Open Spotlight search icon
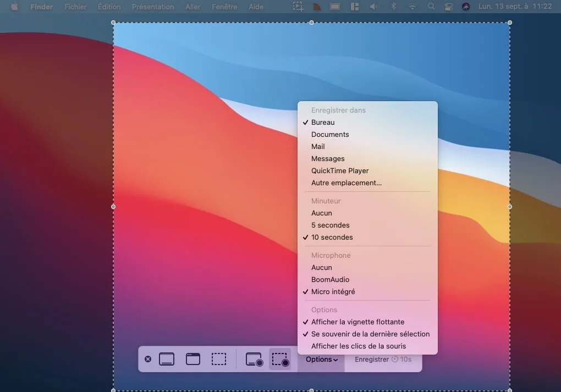561x392 pixels. 431,7
